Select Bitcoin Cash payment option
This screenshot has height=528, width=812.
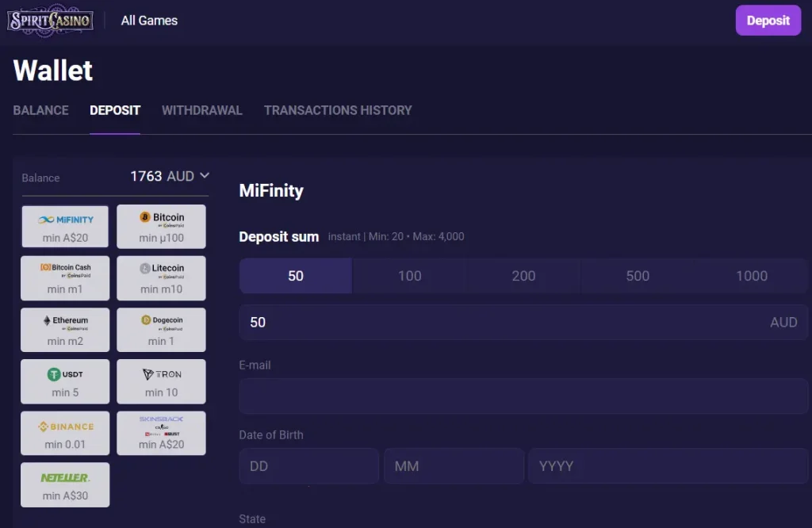click(65, 278)
